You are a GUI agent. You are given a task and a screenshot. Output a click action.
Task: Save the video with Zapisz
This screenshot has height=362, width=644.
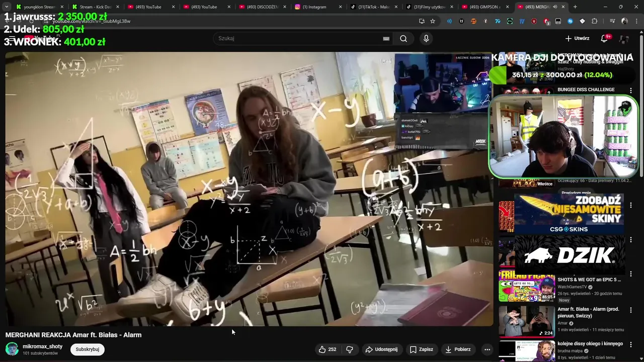pos(421,349)
